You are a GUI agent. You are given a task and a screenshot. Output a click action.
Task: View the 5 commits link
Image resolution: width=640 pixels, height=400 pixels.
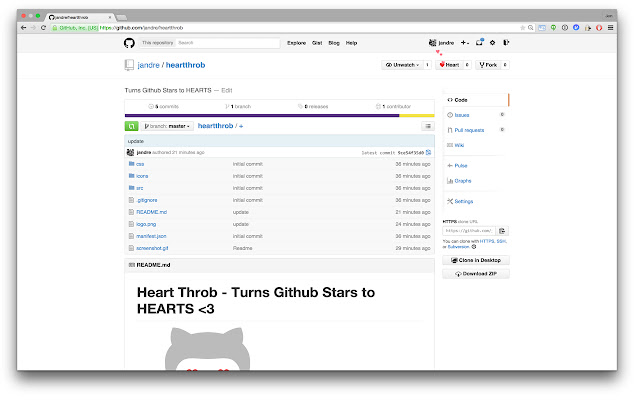pyautogui.click(x=164, y=107)
